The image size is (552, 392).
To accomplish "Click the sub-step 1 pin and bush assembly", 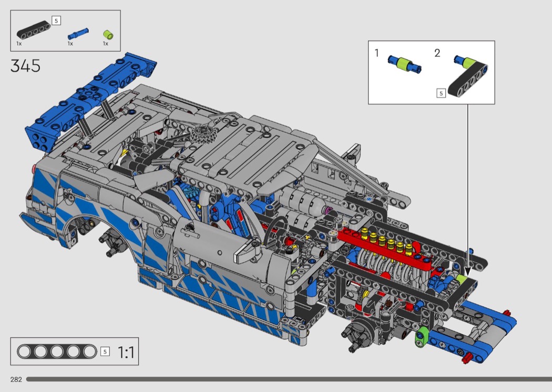I will (x=404, y=64).
